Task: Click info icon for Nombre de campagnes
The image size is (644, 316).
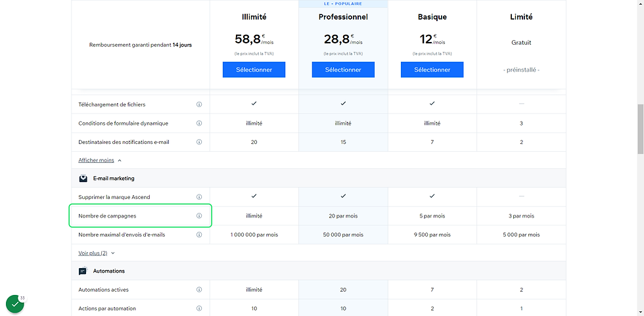Action: tap(199, 216)
